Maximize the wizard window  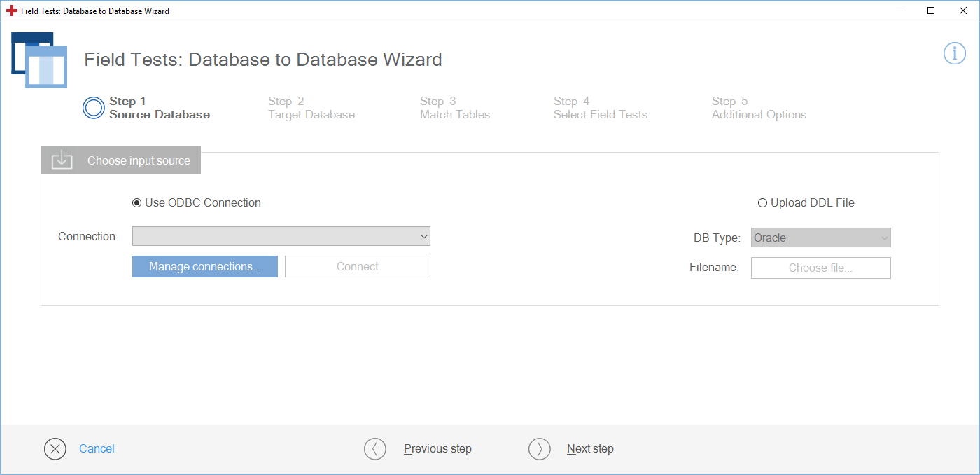[x=931, y=11]
